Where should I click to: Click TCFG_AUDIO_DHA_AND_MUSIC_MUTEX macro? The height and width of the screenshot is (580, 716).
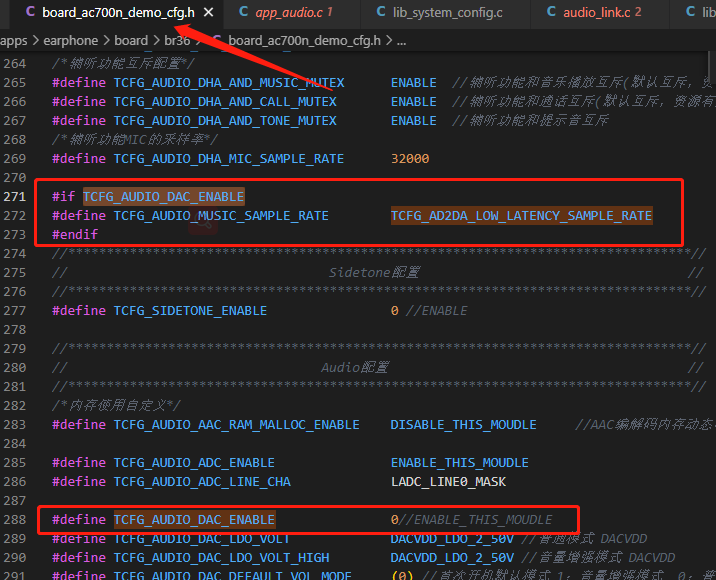[x=229, y=83]
